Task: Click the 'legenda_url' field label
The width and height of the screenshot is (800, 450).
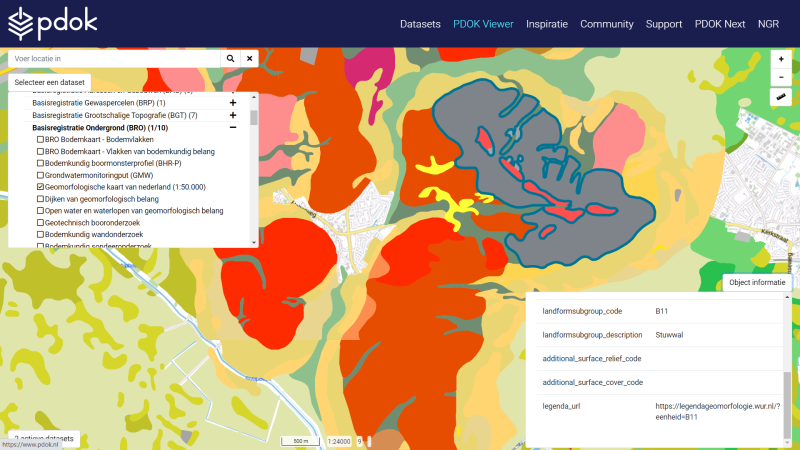Action: click(x=561, y=406)
